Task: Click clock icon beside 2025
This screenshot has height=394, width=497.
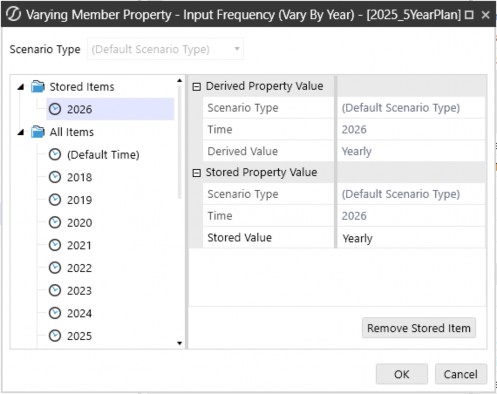Action: click(x=55, y=336)
